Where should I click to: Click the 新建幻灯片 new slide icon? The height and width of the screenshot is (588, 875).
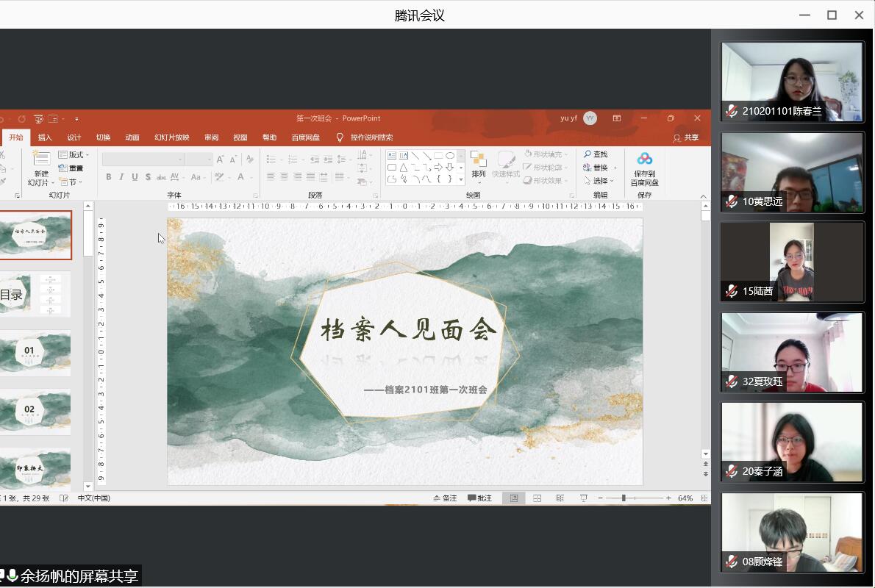point(41,159)
